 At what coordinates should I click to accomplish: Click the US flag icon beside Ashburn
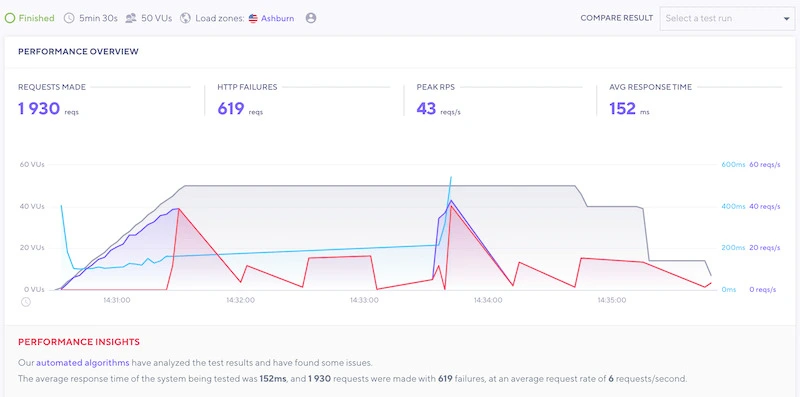[253, 18]
